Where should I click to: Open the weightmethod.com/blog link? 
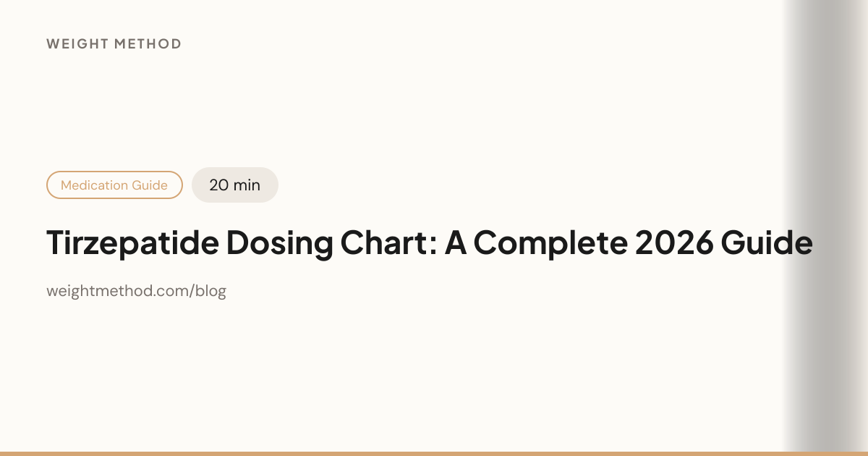point(136,292)
